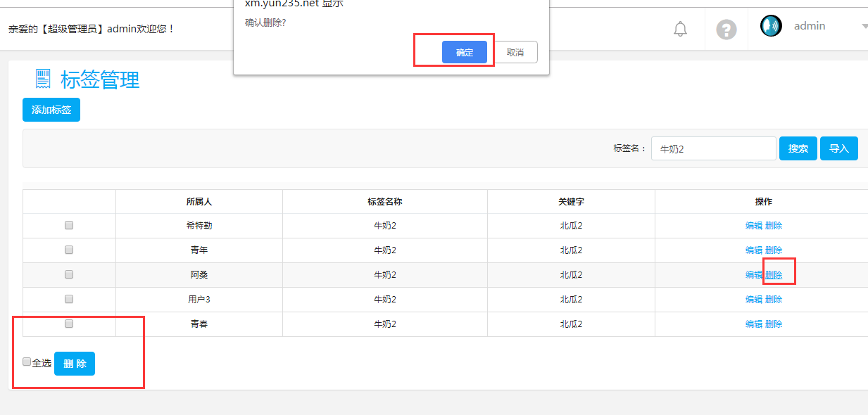Tick the checkbox for 阿桑 row
Viewport: 868px width, 415px height.
point(69,274)
